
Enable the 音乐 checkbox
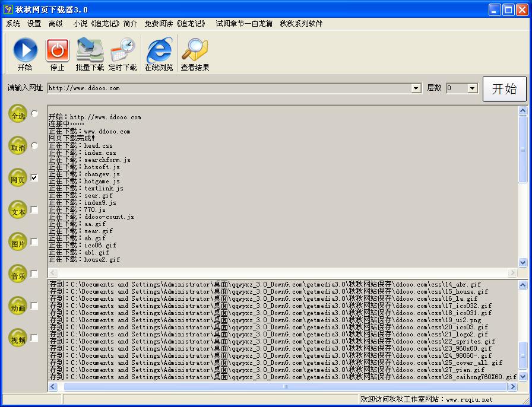click(34, 274)
